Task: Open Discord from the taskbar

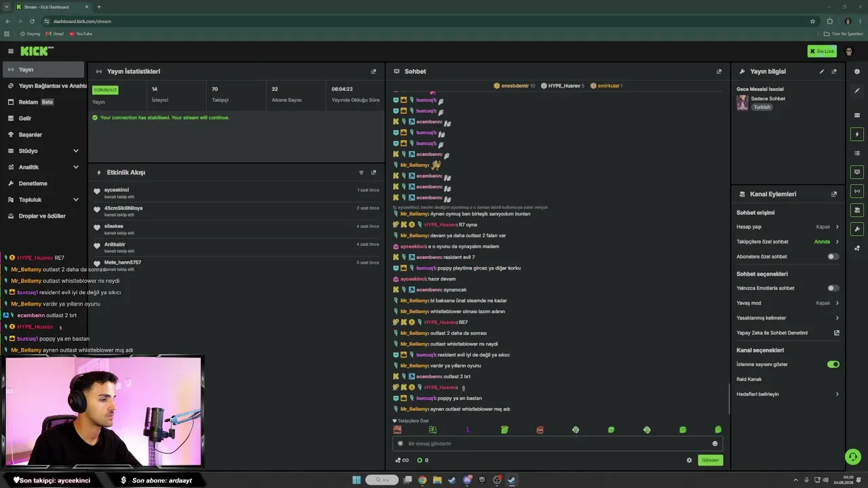Action: click(x=467, y=480)
